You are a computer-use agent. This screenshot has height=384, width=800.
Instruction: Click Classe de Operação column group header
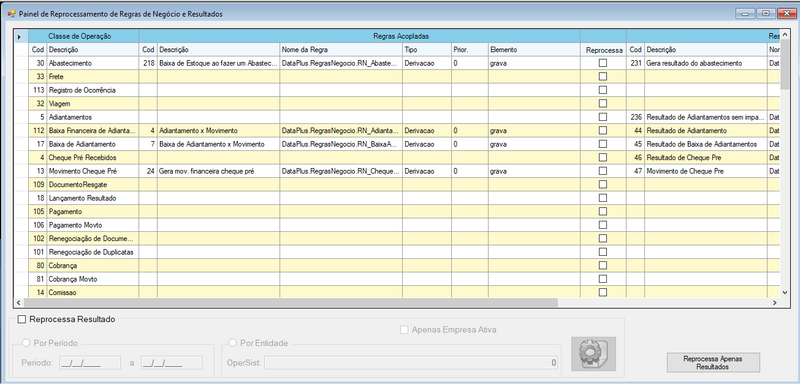coord(84,36)
